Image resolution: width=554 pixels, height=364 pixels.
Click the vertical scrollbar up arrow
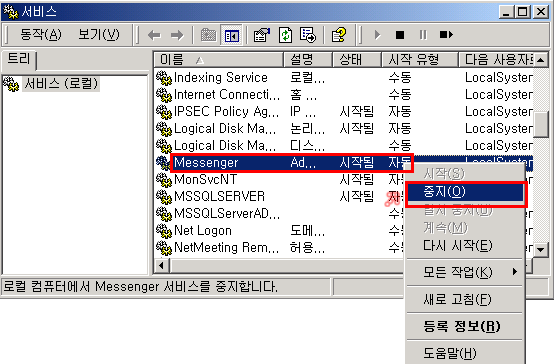(x=541, y=60)
